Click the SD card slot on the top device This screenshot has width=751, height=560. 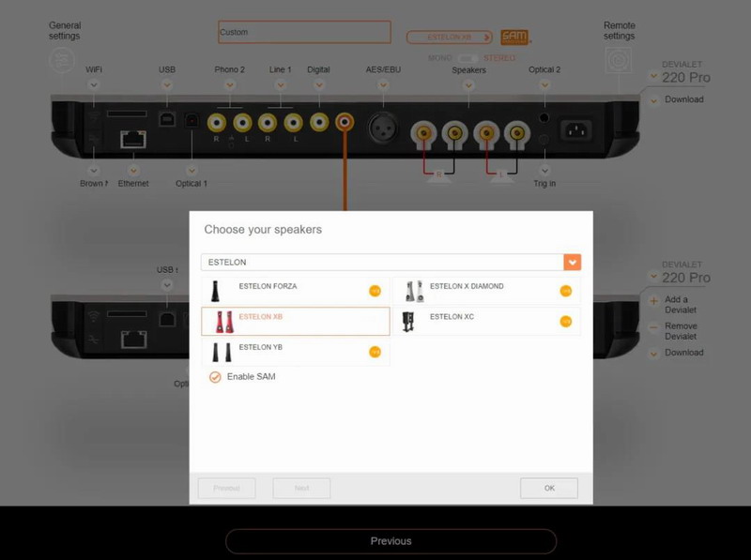tap(127, 114)
